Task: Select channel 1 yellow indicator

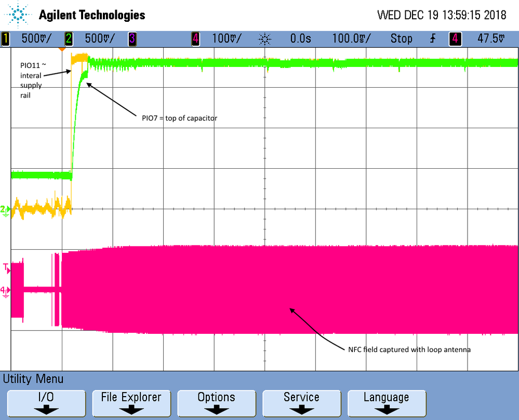Action: point(5,39)
